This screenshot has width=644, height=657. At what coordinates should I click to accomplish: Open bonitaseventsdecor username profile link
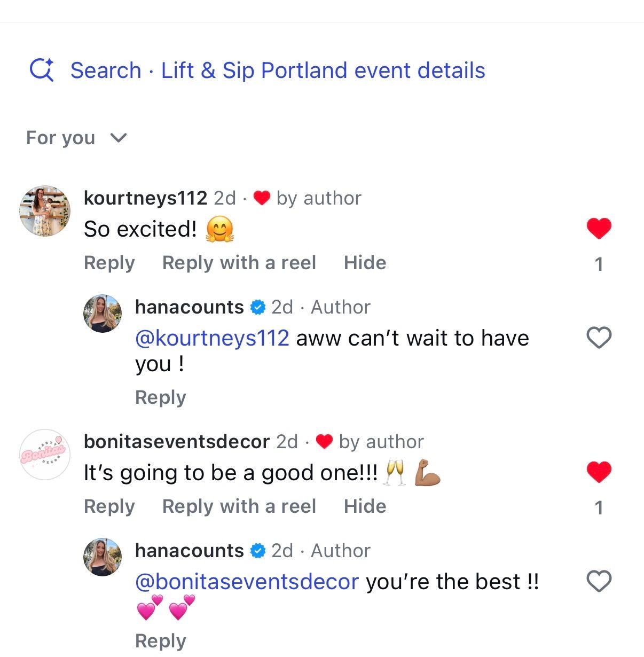(x=177, y=442)
